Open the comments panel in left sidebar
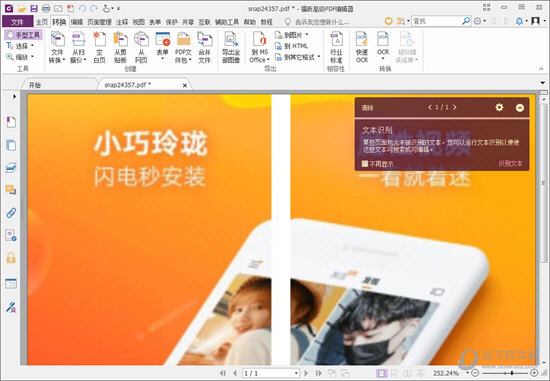 click(x=11, y=190)
